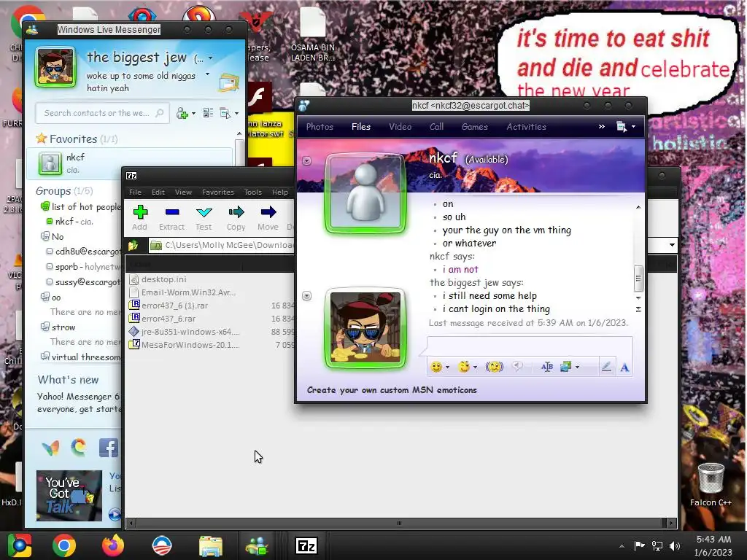Show more chat tabs with » arrow
Image resolution: width=747 pixels, height=560 pixels.
coord(602,127)
